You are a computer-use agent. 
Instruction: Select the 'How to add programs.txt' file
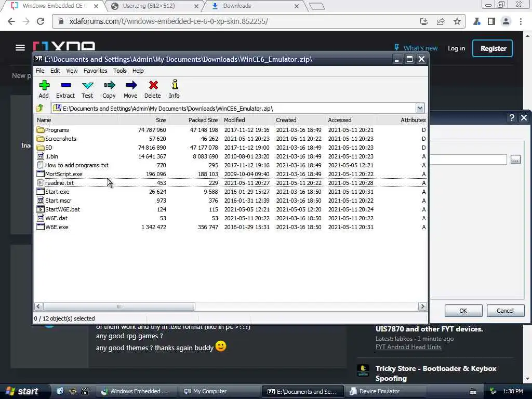coord(77,165)
